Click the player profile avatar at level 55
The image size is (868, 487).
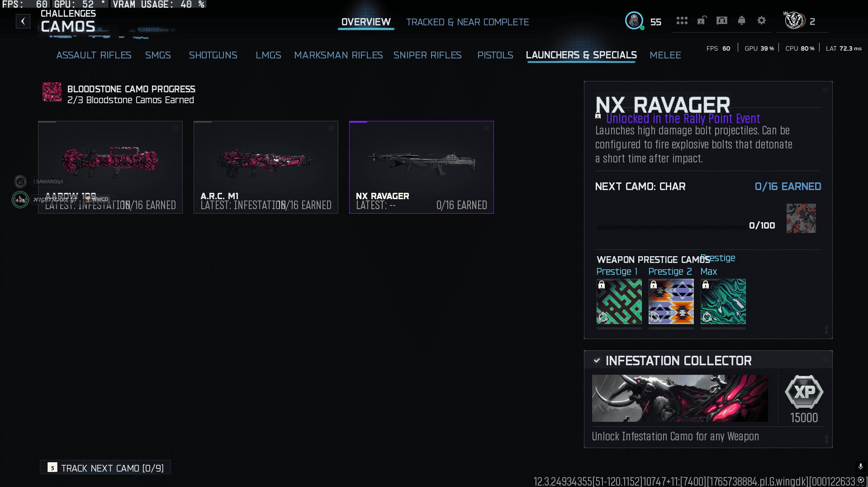click(x=634, y=21)
